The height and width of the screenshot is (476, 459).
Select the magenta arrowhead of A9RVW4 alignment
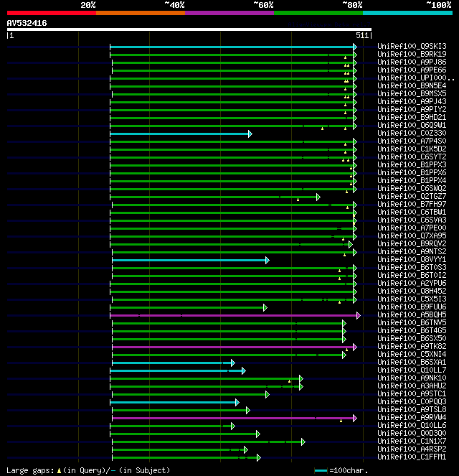click(355, 419)
